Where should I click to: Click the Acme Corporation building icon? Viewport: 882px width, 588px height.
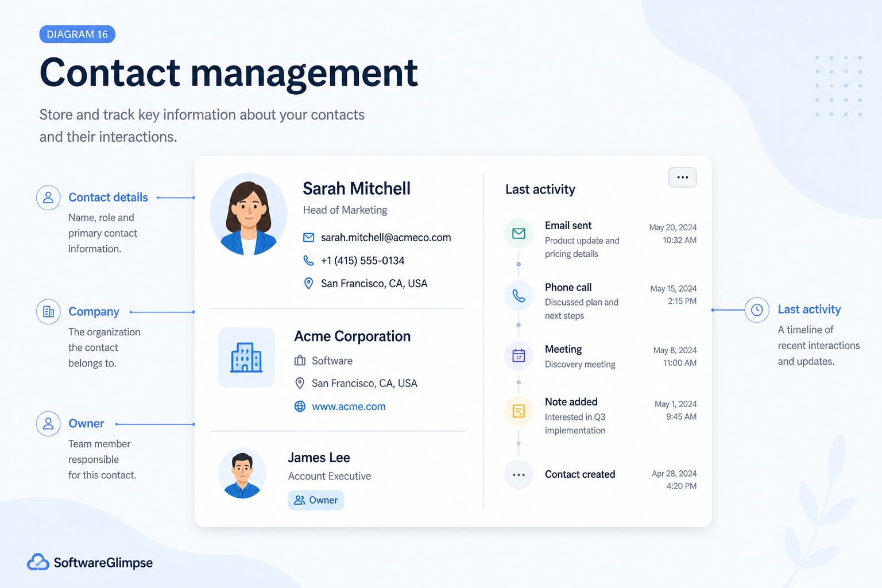click(x=246, y=357)
